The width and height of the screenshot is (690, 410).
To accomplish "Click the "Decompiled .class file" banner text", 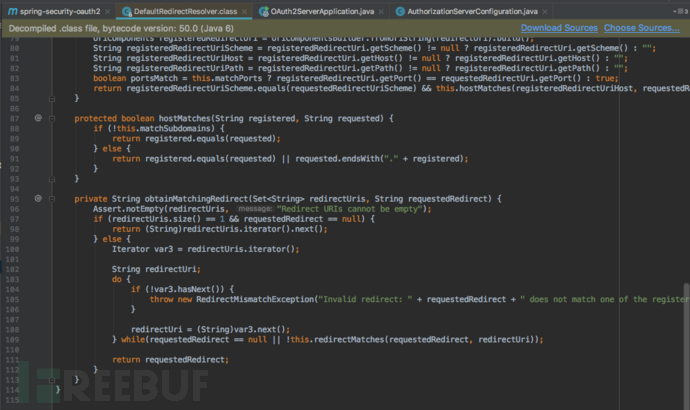I will tap(121, 29).
